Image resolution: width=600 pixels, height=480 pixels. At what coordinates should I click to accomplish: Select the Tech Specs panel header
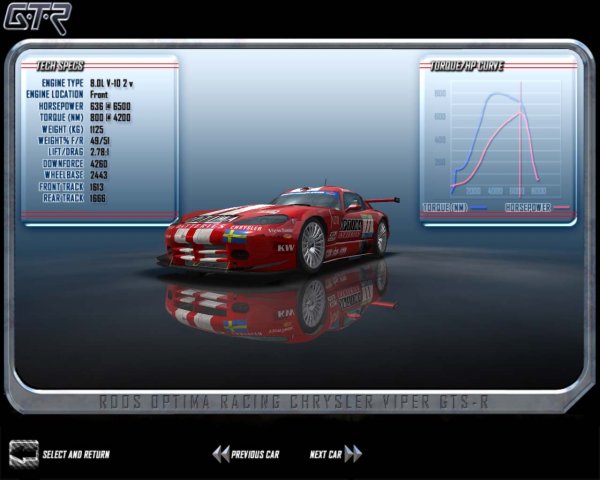(60, 65)
